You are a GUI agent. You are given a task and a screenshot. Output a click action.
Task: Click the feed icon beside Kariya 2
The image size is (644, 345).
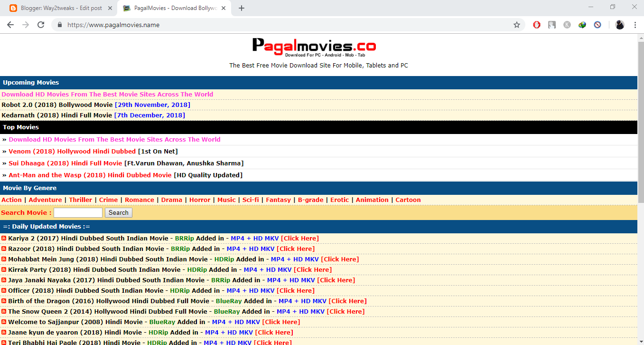click(x=4, y=238)
